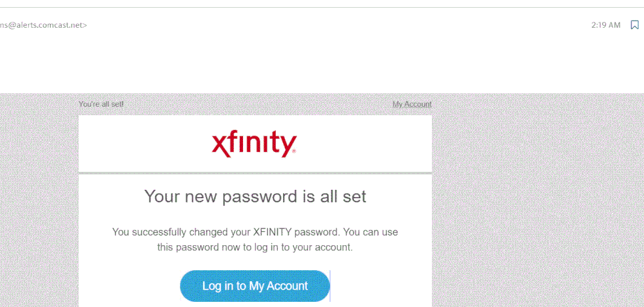Click the red xfinity logo
Image resolution: width=644 pixels, height=307 pixels.
(253, 144)
